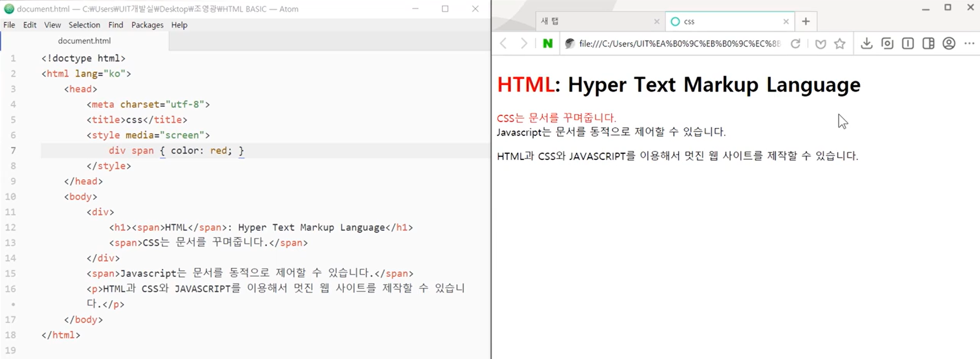Open the Packages menu in Atom

coord(147,25)
